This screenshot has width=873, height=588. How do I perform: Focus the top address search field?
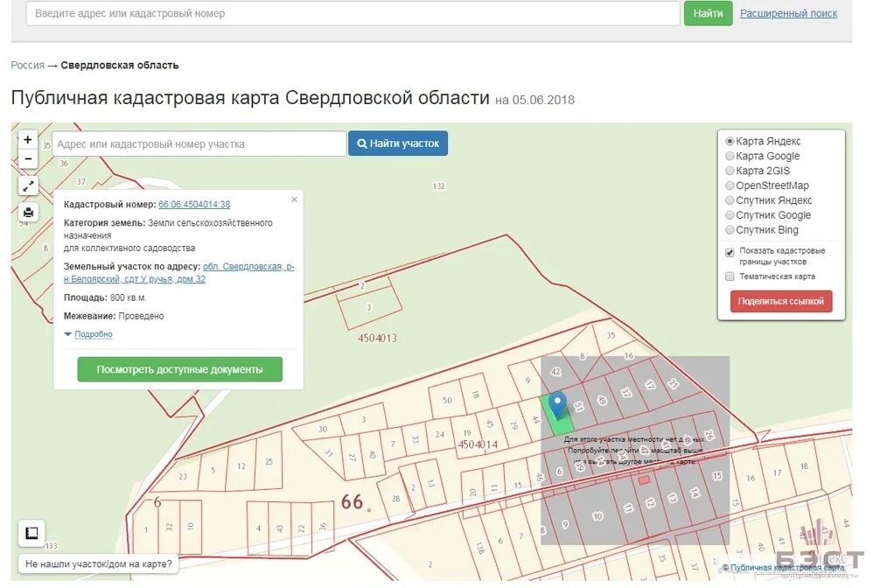(353, 13)
